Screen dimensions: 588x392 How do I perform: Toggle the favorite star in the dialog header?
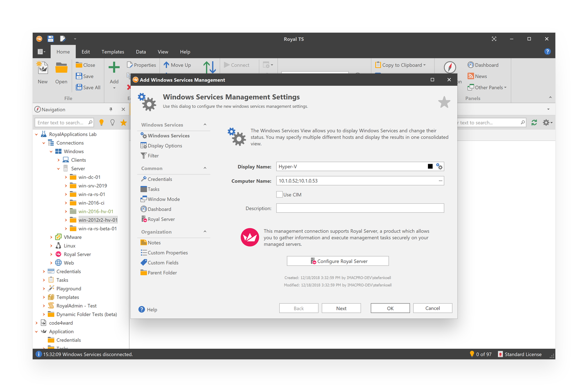point(444,102)
